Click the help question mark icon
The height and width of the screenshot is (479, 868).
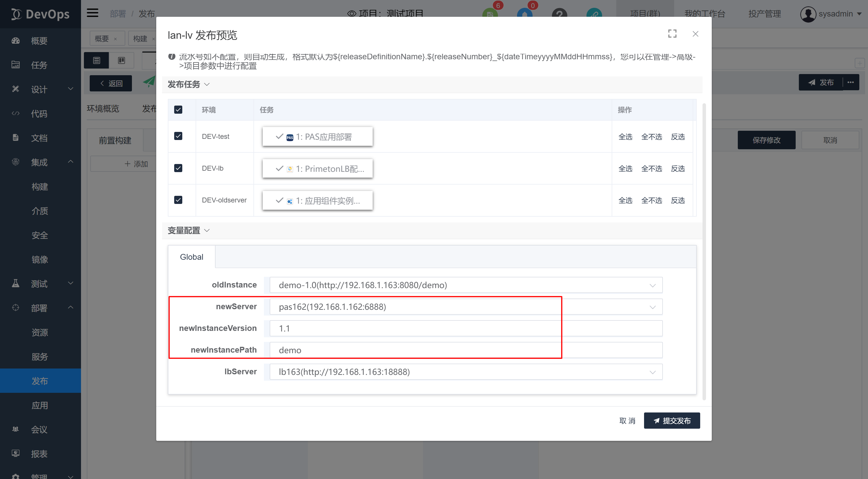[559, 14]
